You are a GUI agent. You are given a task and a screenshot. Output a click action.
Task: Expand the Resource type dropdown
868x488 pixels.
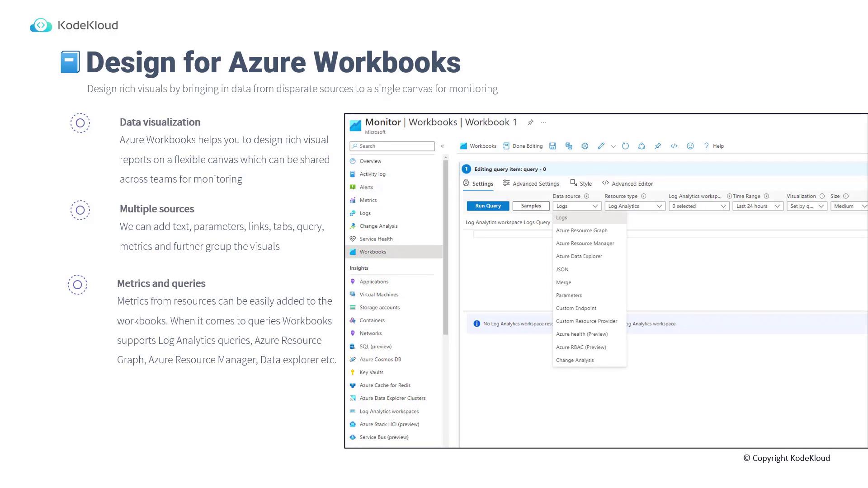click(x=635, y=206)
